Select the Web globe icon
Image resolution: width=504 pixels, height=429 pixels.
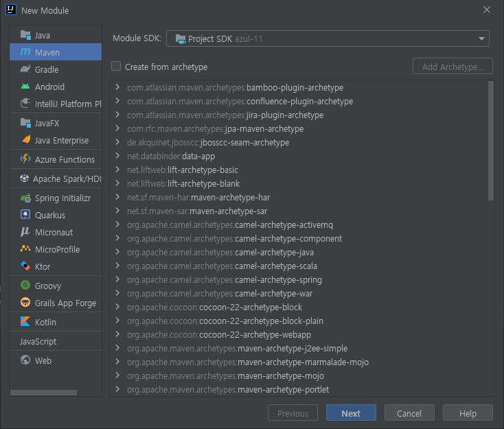click(25, 360)
